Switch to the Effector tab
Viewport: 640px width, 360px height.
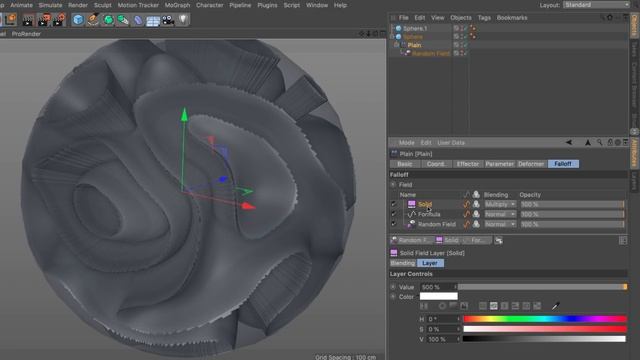click(468, 164)
